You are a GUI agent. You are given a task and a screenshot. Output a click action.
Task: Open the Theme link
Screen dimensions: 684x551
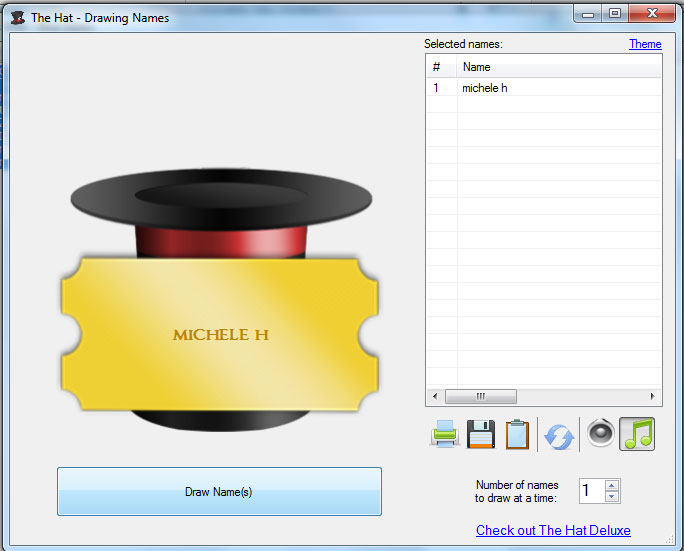click(645, 44)
